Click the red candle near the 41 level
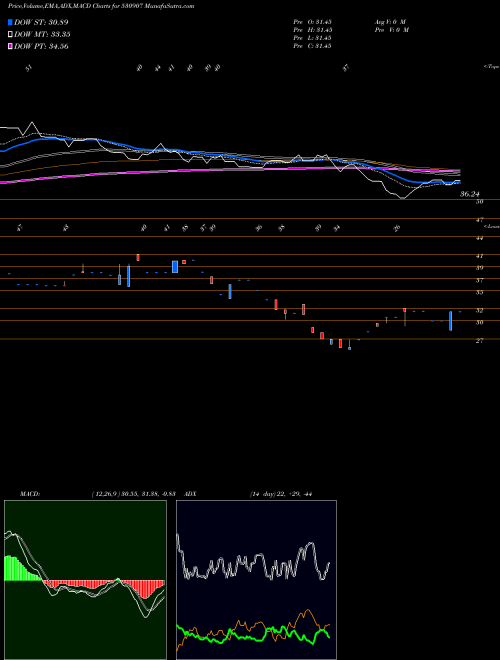The image size is (500, 660). tap(138, 258)
